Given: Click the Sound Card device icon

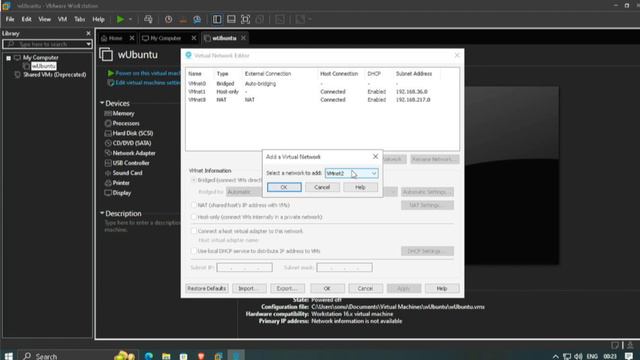Looking at the screenshot, I should pyautogui.click(x=108, y=173).
